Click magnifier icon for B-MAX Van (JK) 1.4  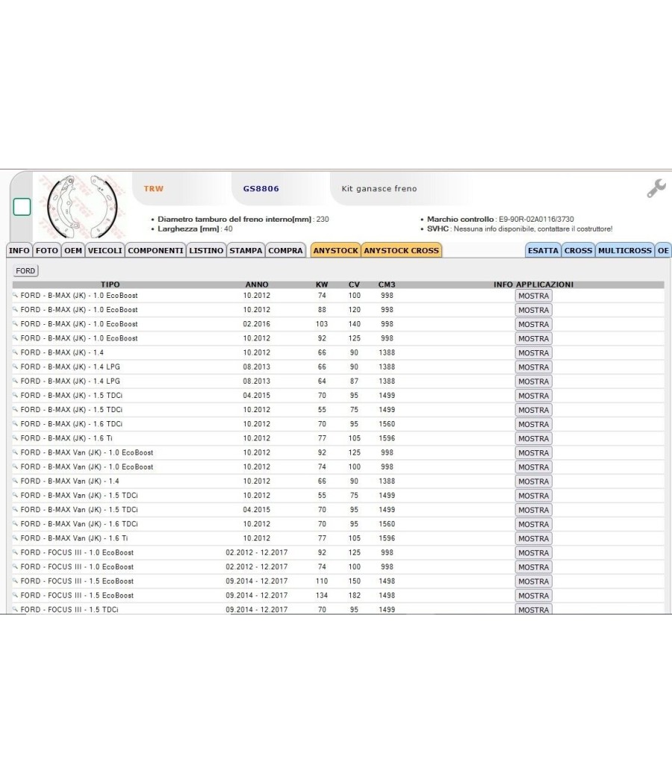pyautogui.click(x=16, y=481)
